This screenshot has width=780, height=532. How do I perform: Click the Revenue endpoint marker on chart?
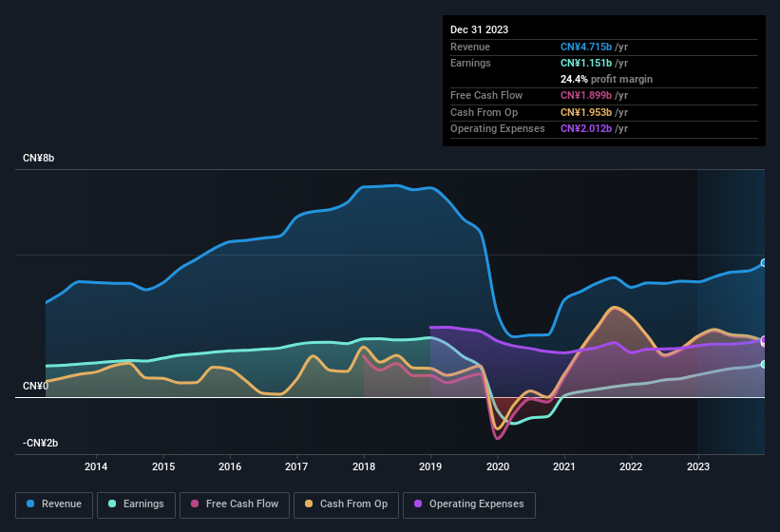point(764,262)
